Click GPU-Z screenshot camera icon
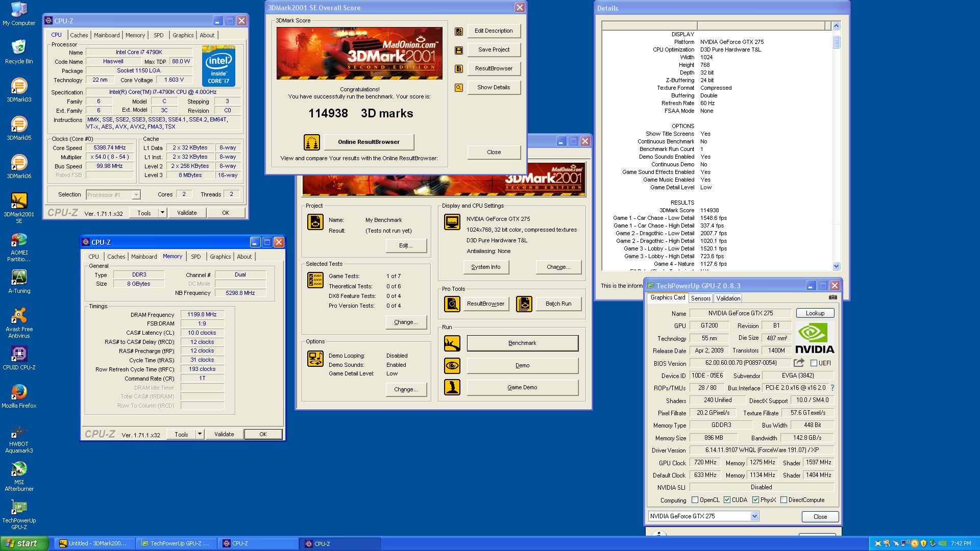Screen dimensions: 980x551 click(x=832, y=297)
